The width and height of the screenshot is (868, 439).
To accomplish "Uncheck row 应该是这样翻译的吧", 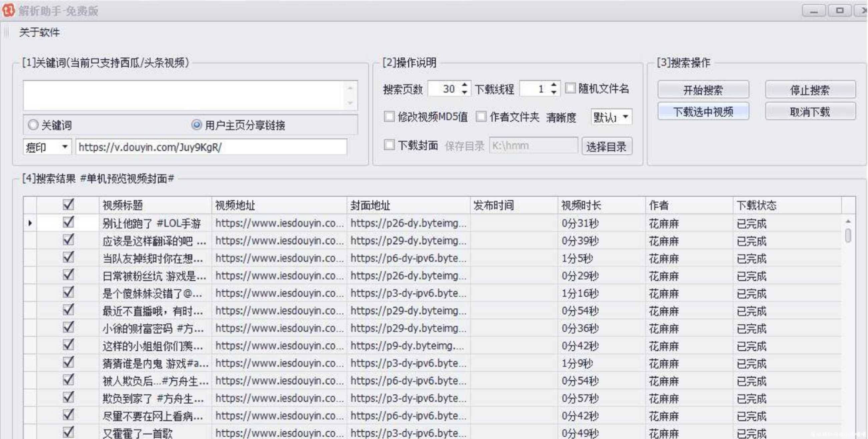I will pyautogui.click(x=68, y=240).
